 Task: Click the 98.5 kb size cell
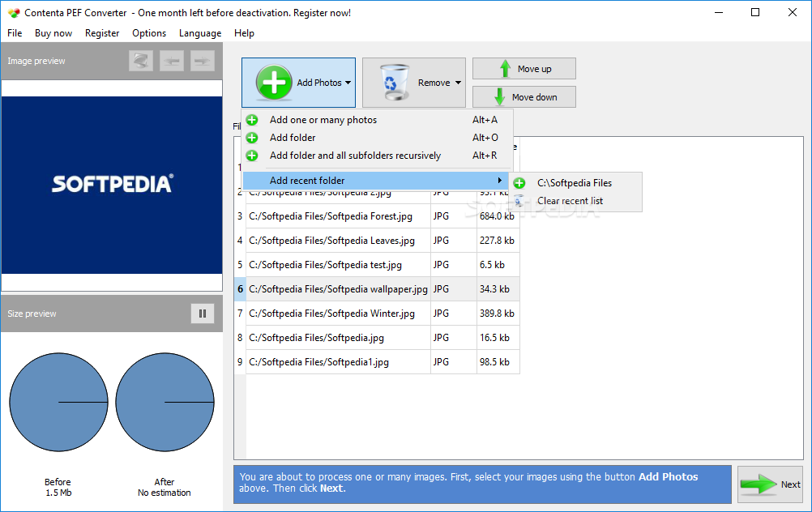coord(498,362)
